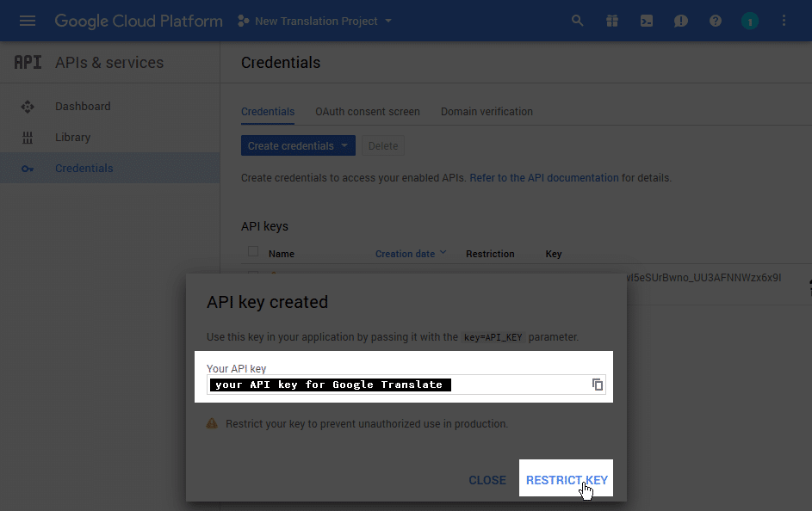Click the RESTRICT KEY button
Viewport: 812px width, 511px height.
coord(567,480)
